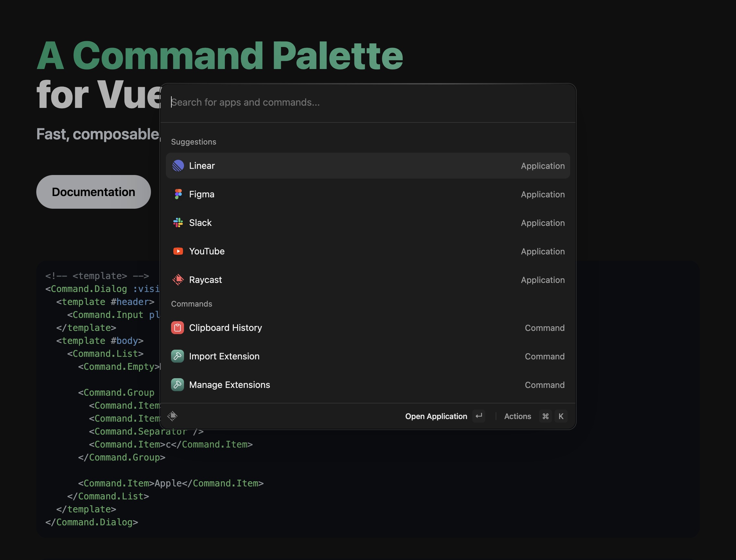Viewport: 736px width, 560px height.
Task: Click the Command.Item c code line
Action: tap(171, 444)
